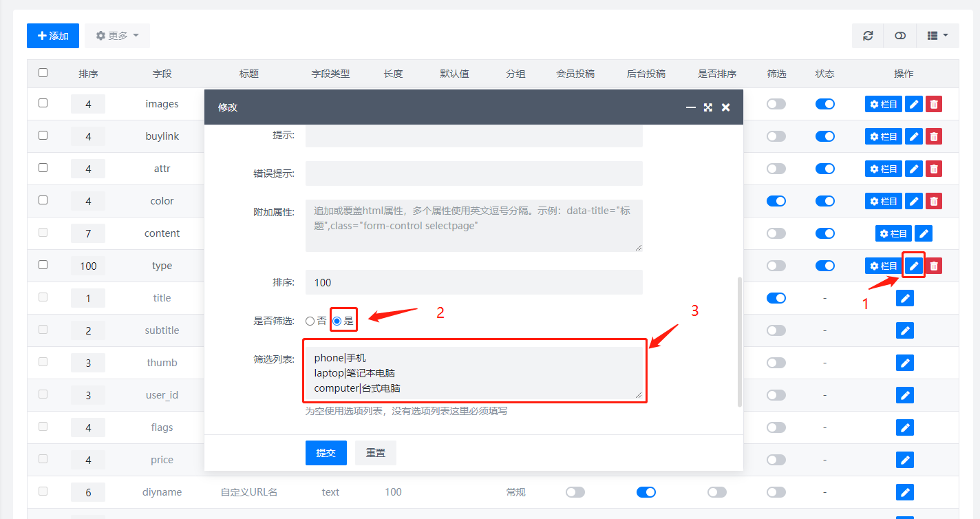The height and width of the screenshot is (519, 980).
Task: Click the 字段 column header
Action: tap(162, 74)
